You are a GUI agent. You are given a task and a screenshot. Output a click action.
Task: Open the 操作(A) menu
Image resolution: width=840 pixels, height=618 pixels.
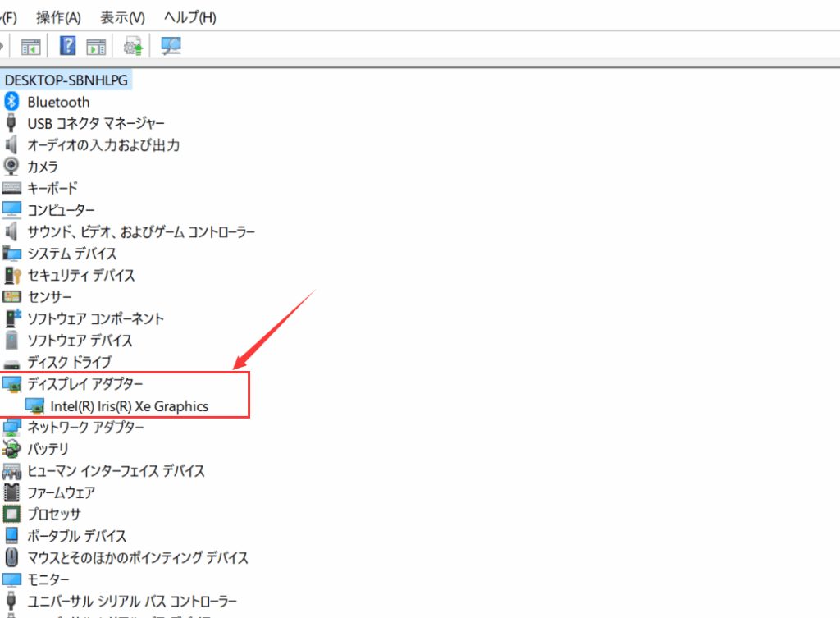pos(60,17)
